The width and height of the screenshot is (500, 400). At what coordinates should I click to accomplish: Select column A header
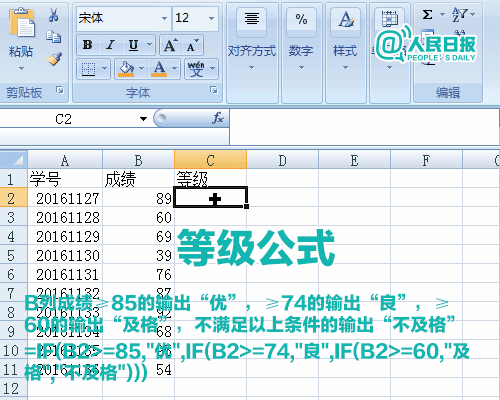[x=65, y=160]
